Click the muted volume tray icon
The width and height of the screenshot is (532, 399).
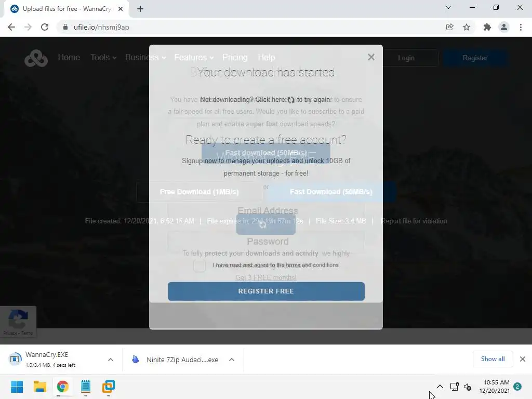point(468,387)
